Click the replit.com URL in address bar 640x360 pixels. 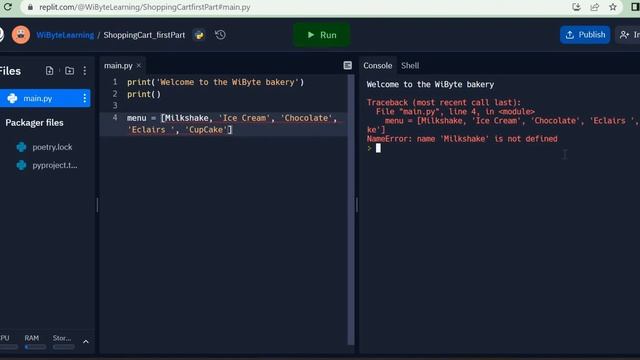[x=144, y=7]
